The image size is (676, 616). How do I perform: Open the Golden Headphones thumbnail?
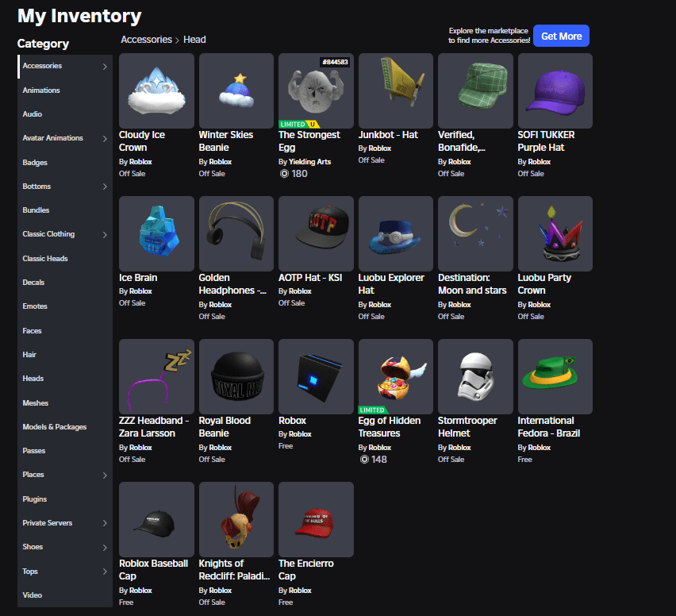click(236, 233)
